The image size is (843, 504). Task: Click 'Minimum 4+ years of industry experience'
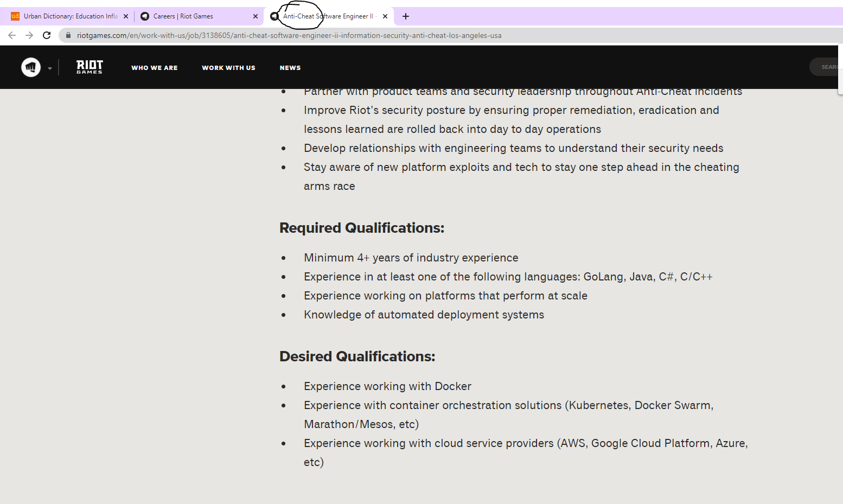[411, 258]
